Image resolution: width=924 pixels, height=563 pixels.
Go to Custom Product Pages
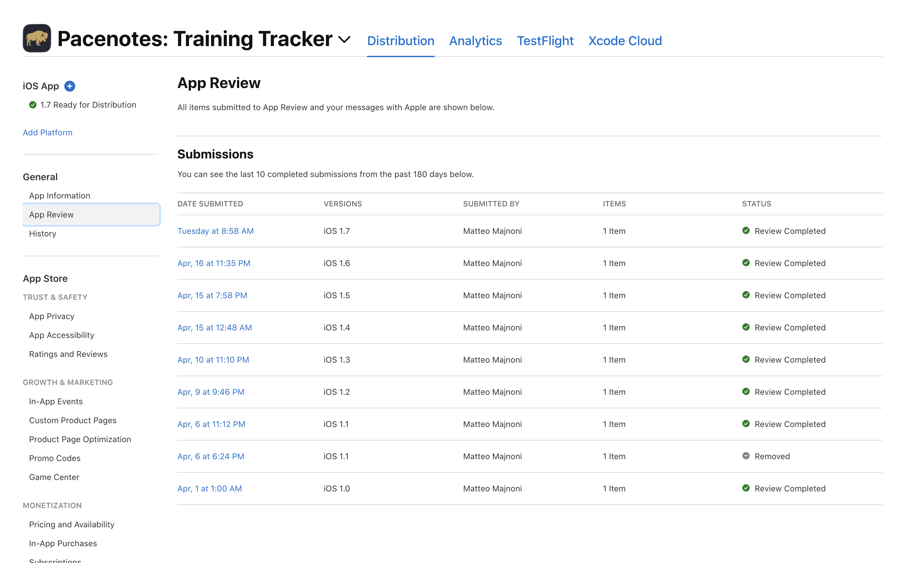pos(73,420)
